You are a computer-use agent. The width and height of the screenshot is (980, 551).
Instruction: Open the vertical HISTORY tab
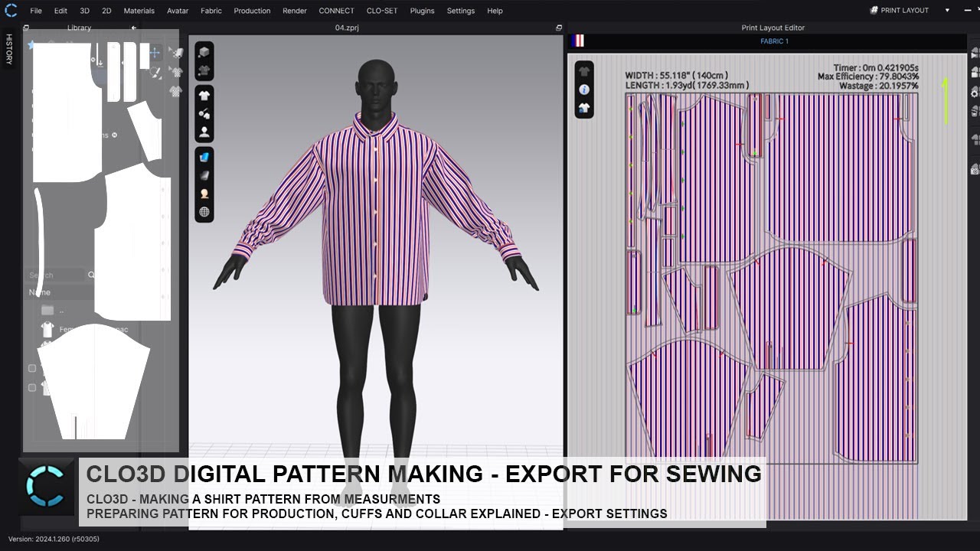(9, 49)
